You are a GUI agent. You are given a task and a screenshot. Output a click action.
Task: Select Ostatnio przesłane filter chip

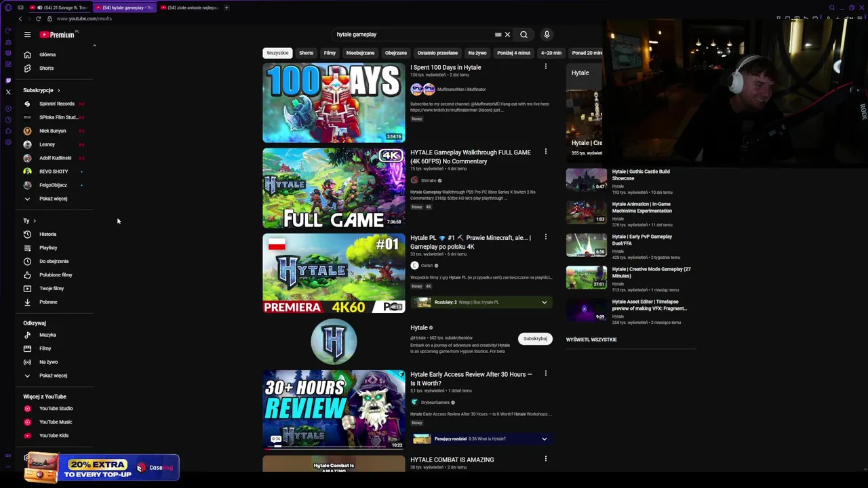coord(437,53)
